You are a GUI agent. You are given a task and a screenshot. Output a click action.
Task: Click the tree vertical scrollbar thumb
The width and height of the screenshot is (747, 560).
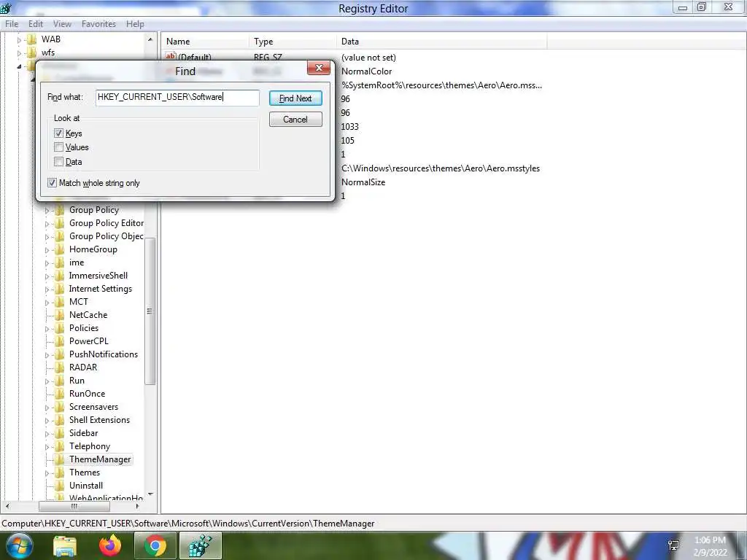click(x=150, y=311)
